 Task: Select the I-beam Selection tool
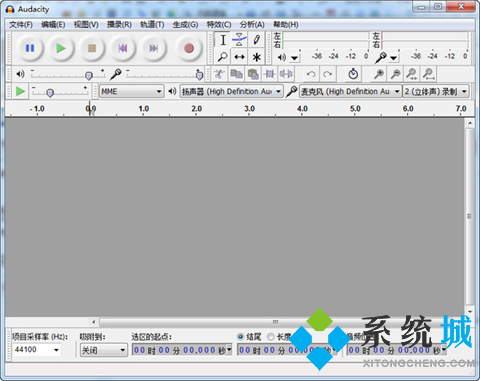[223, 40]
